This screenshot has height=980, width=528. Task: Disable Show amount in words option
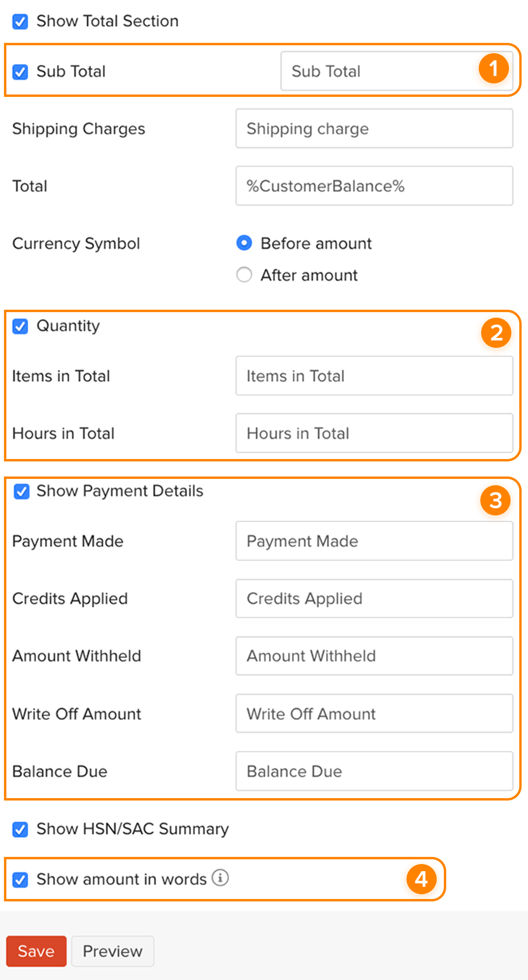click(x=20, y=880)
